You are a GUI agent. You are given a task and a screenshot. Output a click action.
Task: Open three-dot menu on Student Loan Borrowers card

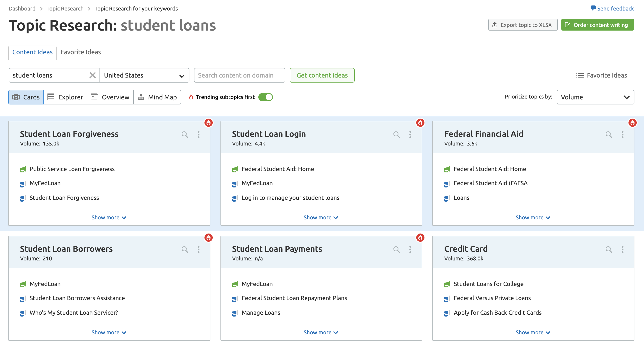(x=199, y=249)
